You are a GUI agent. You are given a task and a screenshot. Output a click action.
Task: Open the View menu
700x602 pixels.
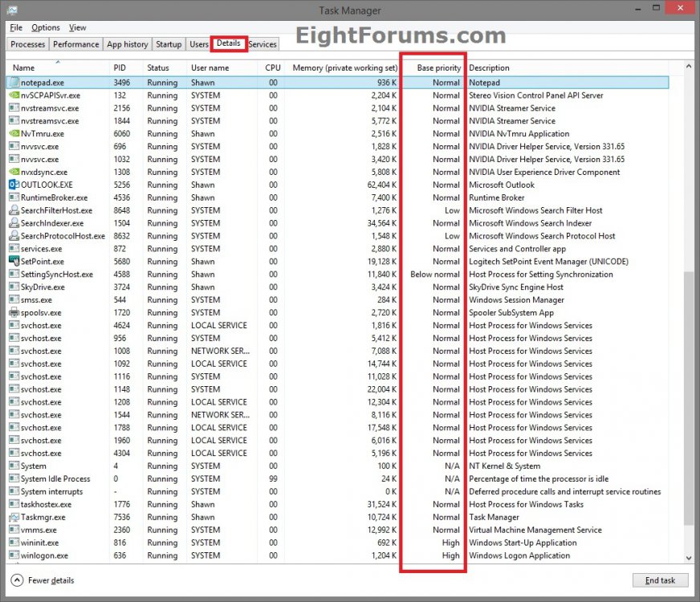tap(77, 27)
